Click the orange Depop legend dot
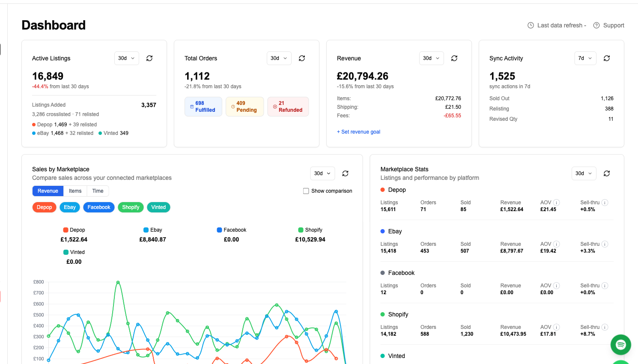 (65, 230)
